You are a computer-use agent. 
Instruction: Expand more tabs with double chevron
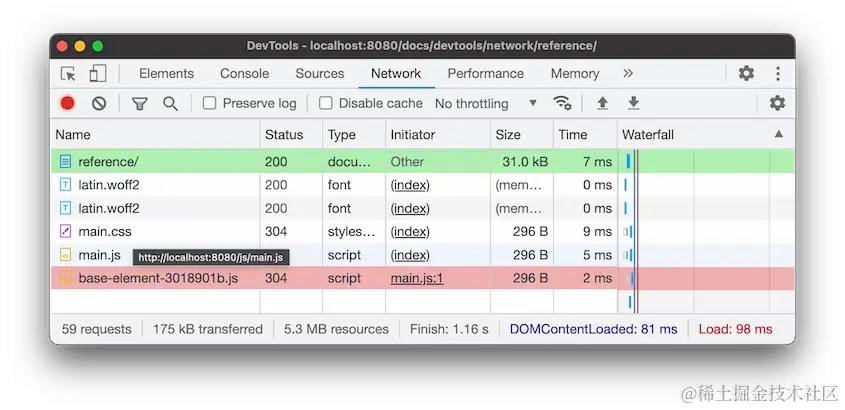627,73
